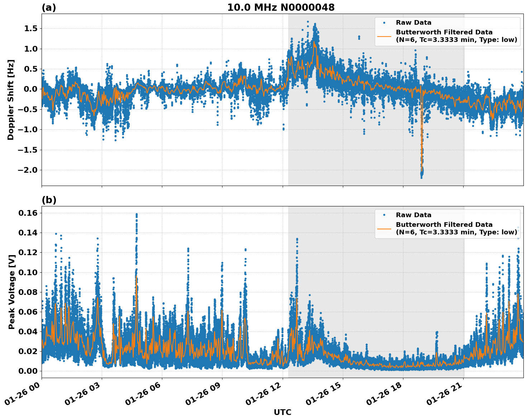Click "Butterworth Filtered Data" legend text in panel (a)
527x420 pixels.
pyautogui.click(x=444, y=32)
